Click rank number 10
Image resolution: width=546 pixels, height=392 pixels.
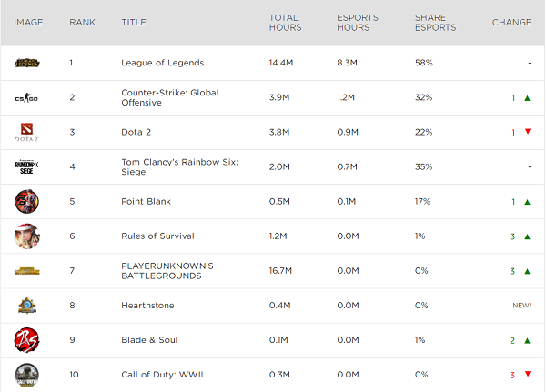click(74, 375)
